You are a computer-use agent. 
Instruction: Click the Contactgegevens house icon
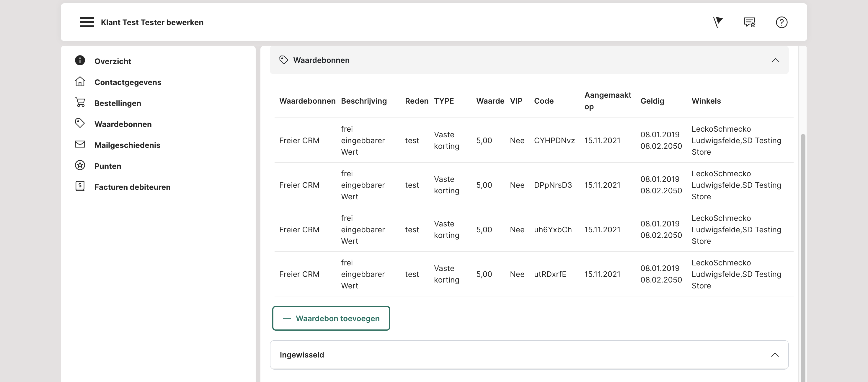tap(80, 81)
